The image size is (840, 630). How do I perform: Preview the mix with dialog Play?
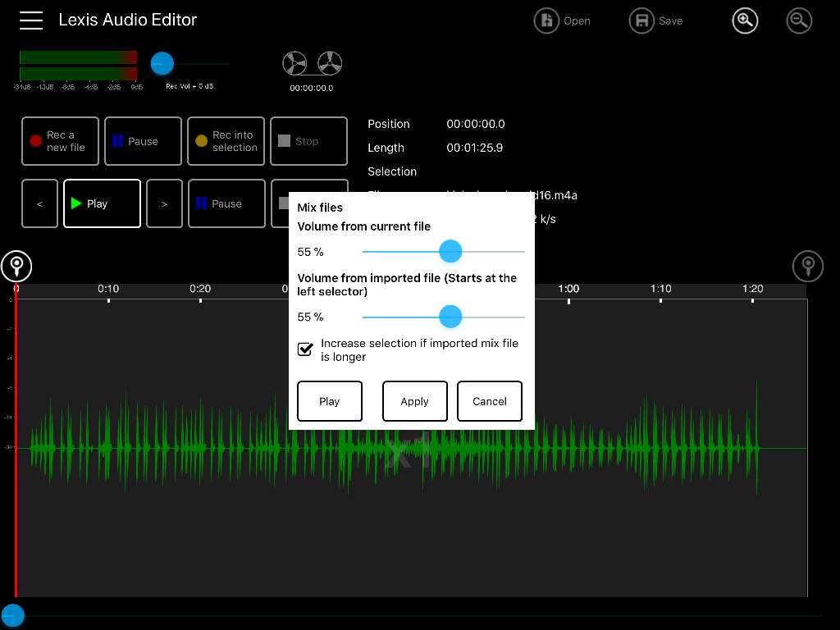click(330, 401)
